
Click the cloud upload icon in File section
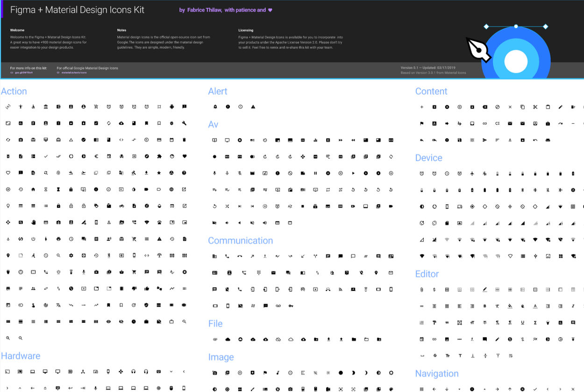[x=304, y=339]
